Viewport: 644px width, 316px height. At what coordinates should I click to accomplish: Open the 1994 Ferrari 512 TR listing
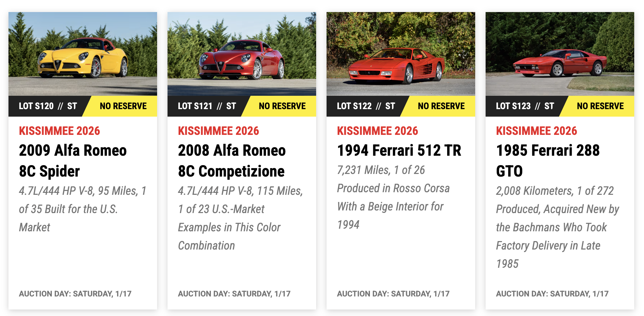point(399,151)
